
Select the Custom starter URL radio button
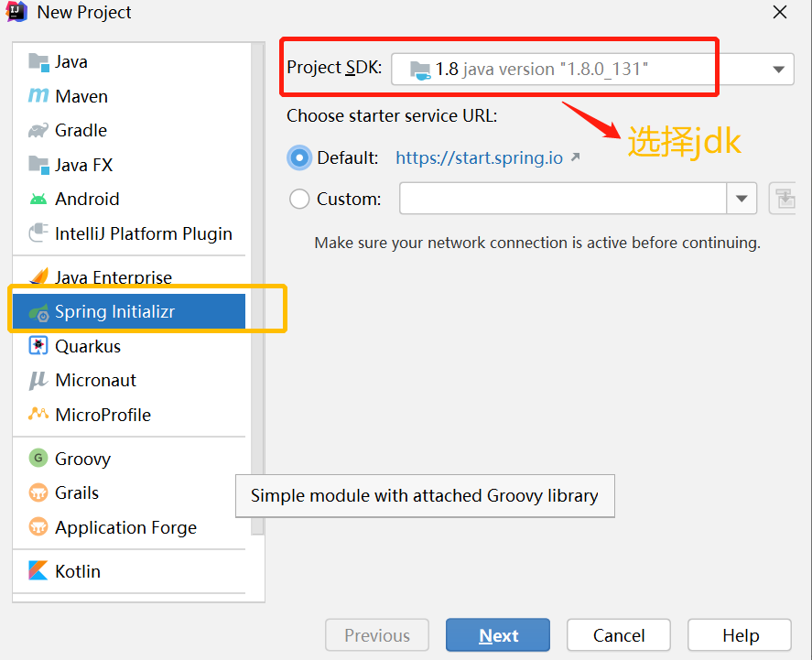[x=299, y=199]
